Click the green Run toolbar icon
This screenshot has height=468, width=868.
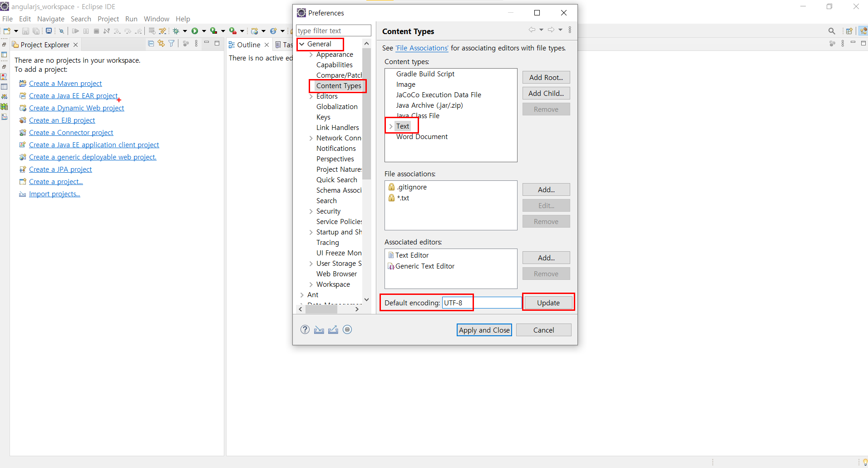(x=195, y=31)
